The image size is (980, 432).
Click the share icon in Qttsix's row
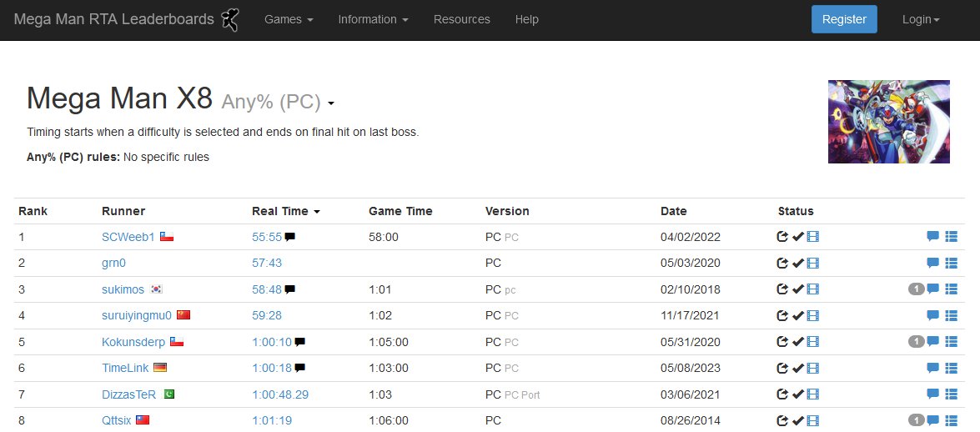click(781, 421)
